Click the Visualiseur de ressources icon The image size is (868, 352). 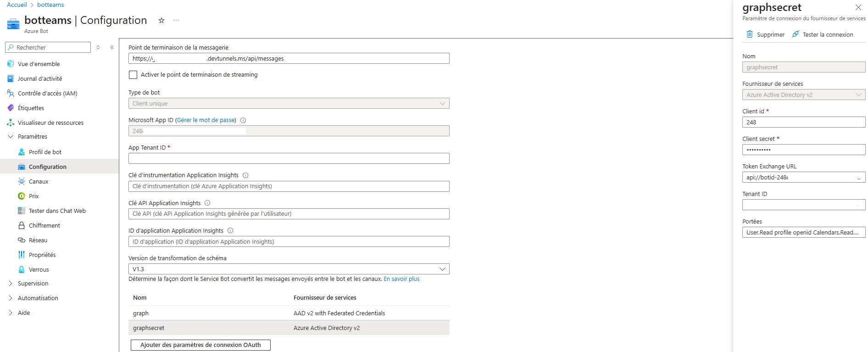11,123
